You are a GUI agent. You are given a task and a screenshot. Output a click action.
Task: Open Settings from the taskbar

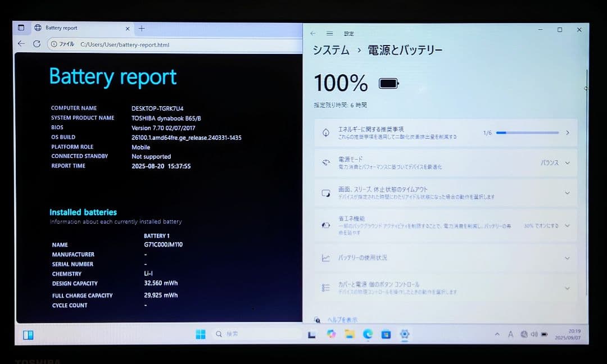tap(405, 334)
